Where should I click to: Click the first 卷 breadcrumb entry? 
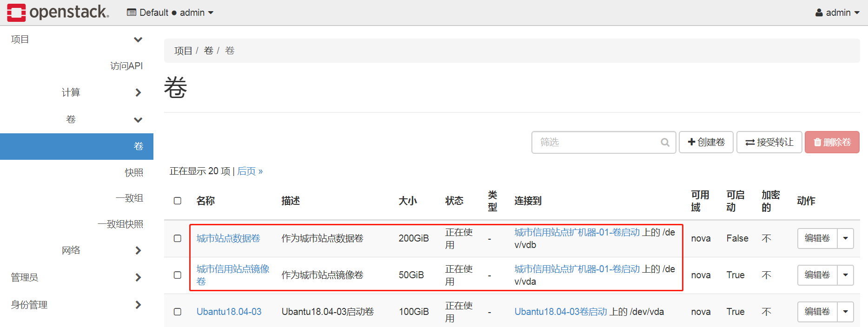[x=208, y=51]
